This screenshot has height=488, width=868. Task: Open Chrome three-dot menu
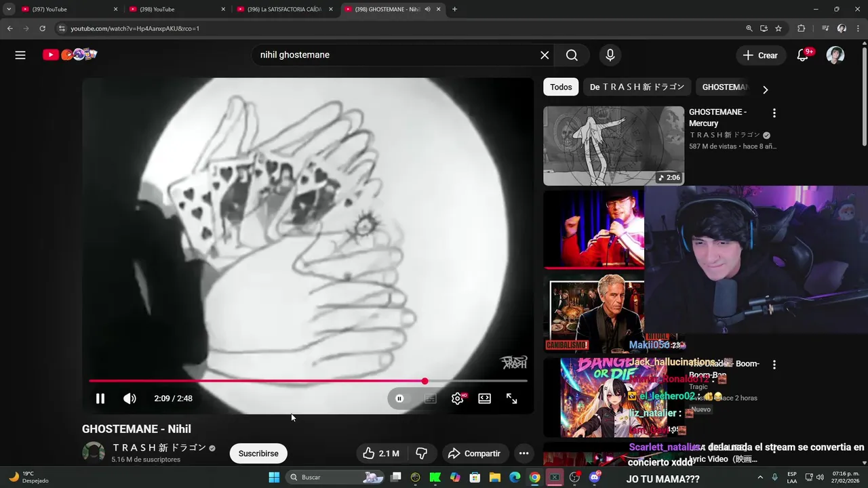(859, 28)
